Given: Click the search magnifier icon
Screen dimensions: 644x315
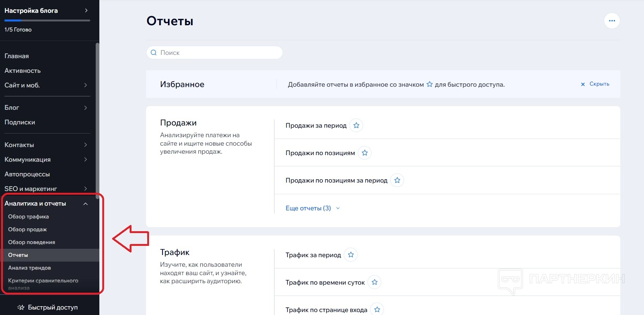Looking at the screenshot, I should (x=154, y=53).
